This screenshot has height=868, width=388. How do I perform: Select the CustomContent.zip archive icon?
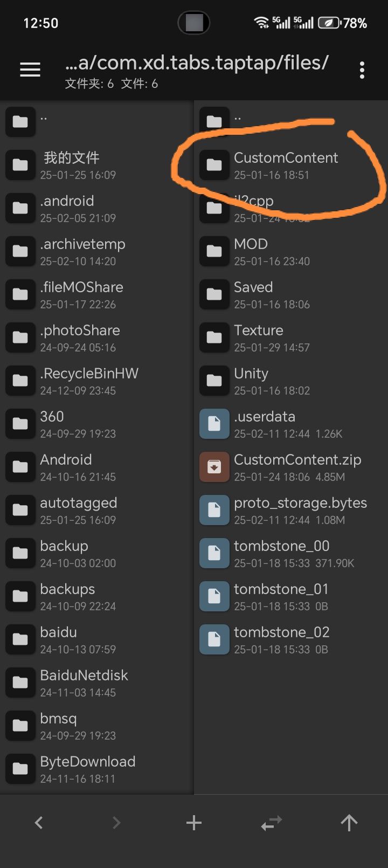click(214, 467)
